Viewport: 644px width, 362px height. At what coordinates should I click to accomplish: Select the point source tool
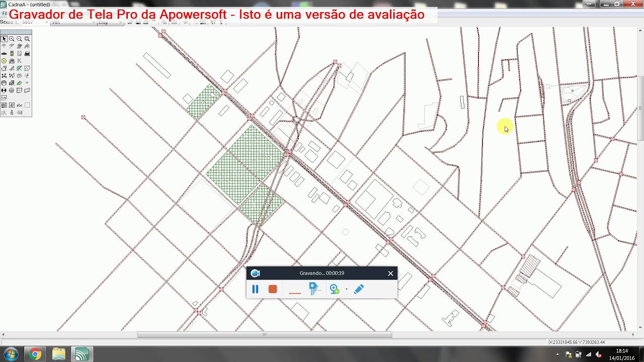4,46
